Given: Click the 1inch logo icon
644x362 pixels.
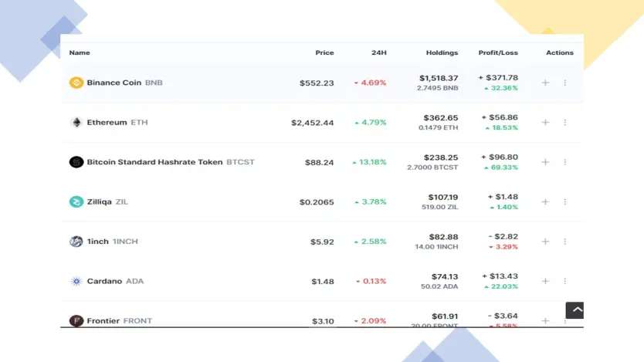Looking at the screenshot, I should [76, 242].
